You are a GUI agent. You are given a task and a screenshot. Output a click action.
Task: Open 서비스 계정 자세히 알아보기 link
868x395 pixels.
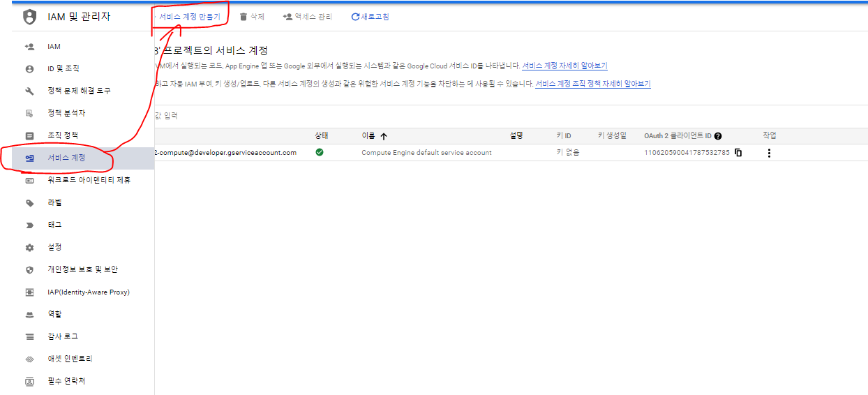(564, 66)
